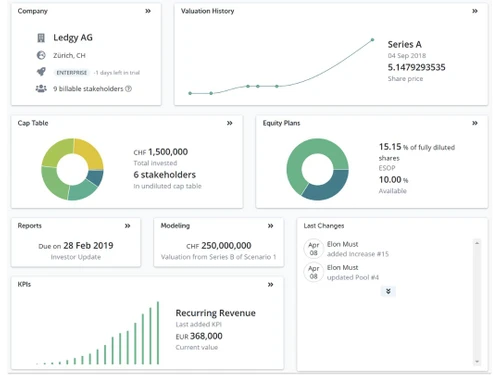The image size is (500, 375).
Task: Click the 28 Feb 2019 due date
Action: tap(88, 246)
